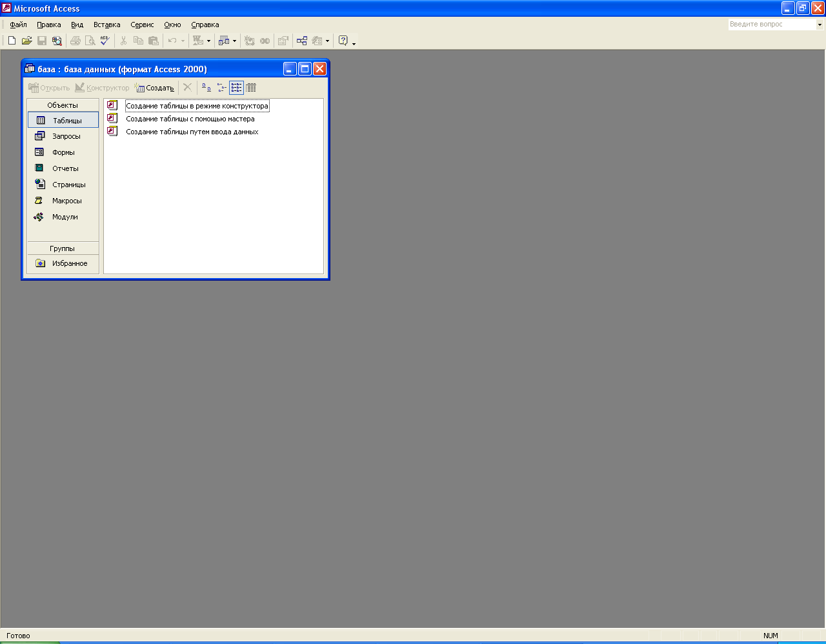Expand the Office Links dropdown arrow
Viewport: 826px width, 644px height.
(208, 41)
